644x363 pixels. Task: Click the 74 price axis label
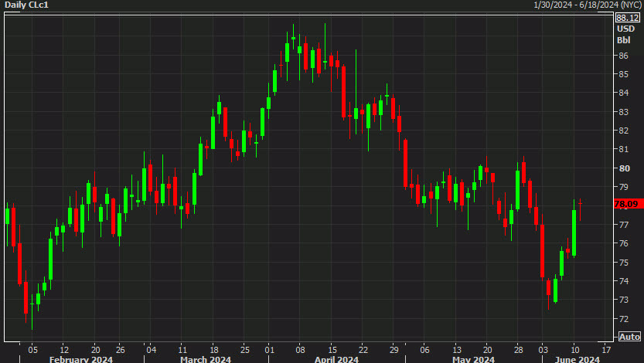[623, 281]
